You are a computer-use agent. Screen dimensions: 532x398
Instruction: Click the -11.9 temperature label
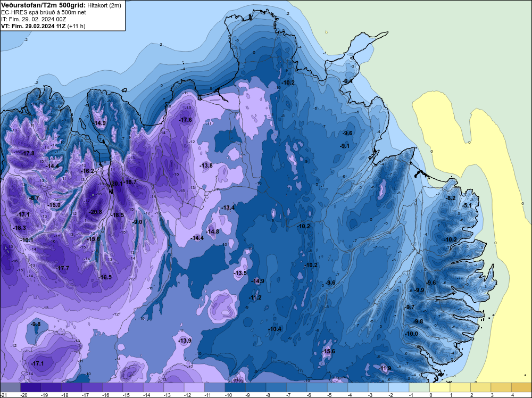coord(385,369)
